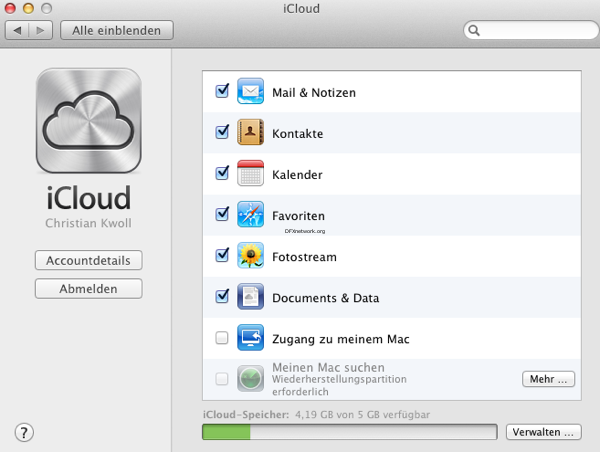Screen dimensions: 600x452
Task: Click the Kalender calendar icon
Action: tap(250, 173)
